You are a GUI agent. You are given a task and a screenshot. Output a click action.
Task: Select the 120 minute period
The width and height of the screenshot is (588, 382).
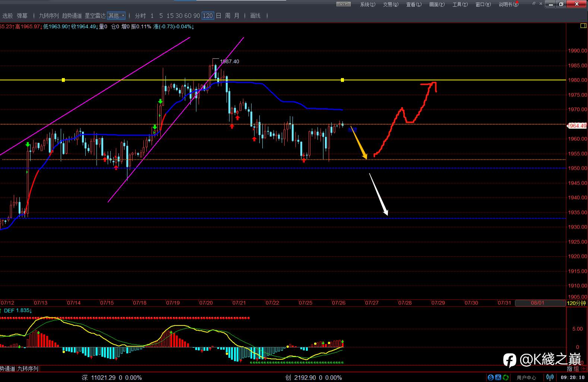coord(208,16)
